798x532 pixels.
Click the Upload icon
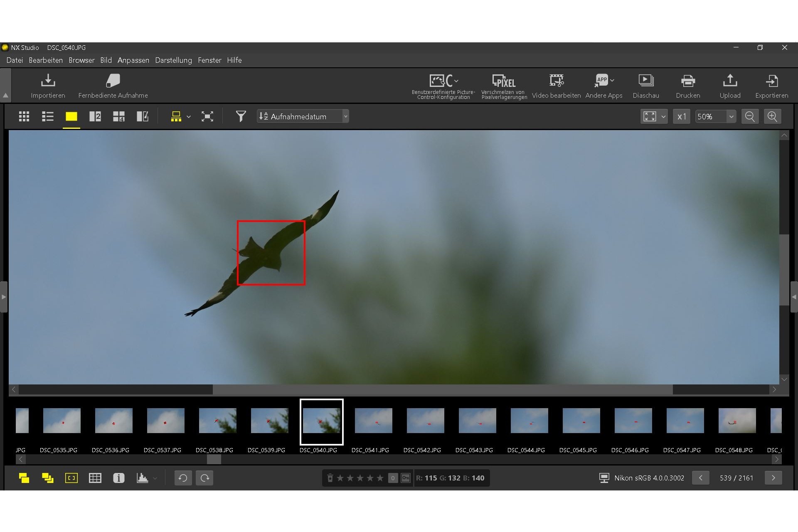point(730,81)
